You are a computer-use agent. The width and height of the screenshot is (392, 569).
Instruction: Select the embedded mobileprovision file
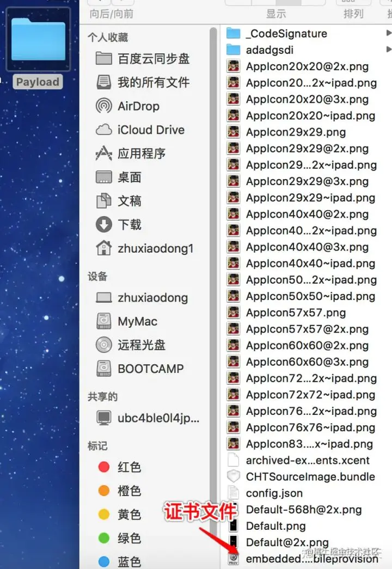[x=303, y=559]
